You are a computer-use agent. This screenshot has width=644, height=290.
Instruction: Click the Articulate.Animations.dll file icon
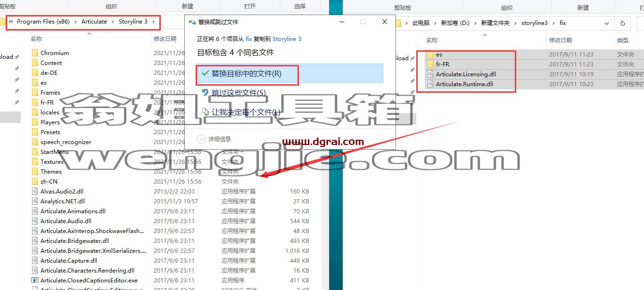(x=35, y=211)
